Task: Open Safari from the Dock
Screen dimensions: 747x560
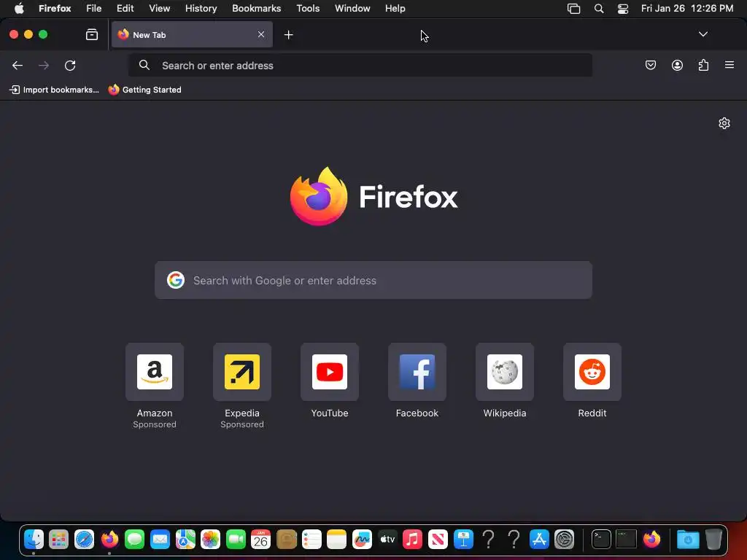Action: pos(85,540)
